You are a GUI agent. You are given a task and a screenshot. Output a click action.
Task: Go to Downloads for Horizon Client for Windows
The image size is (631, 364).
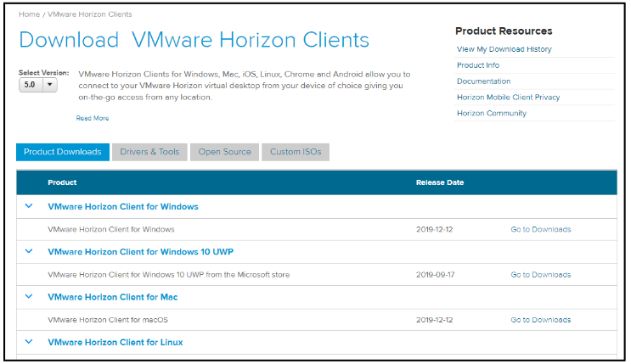541,229
